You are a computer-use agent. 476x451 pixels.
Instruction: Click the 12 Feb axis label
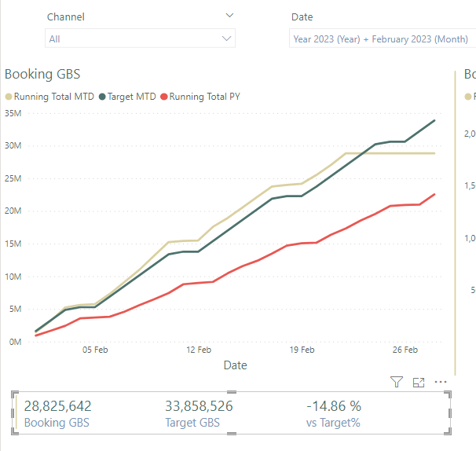click(199, 350)
